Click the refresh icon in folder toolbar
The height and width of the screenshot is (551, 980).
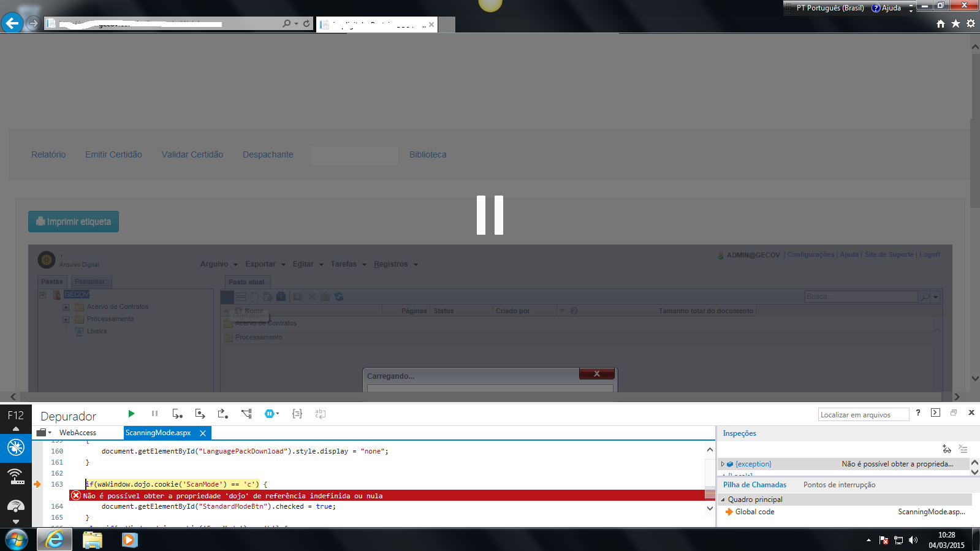click(339, 297)
